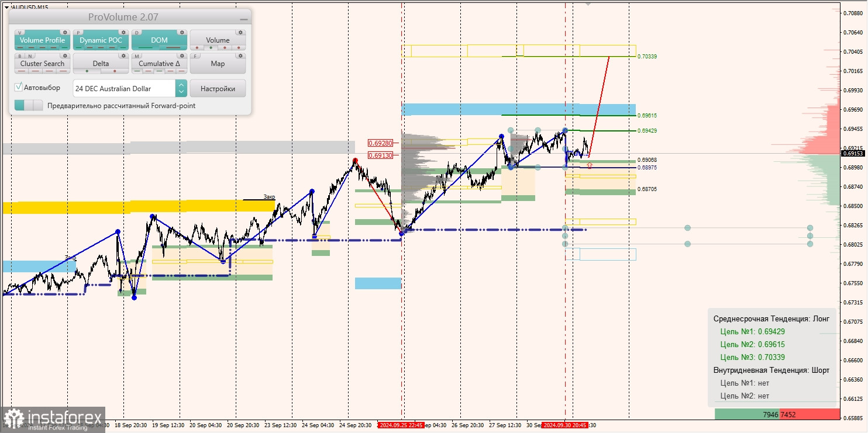Viewport: 868px width, 433px height.
Task: Toggle the Volume Profile indicator
Action: 42,40
